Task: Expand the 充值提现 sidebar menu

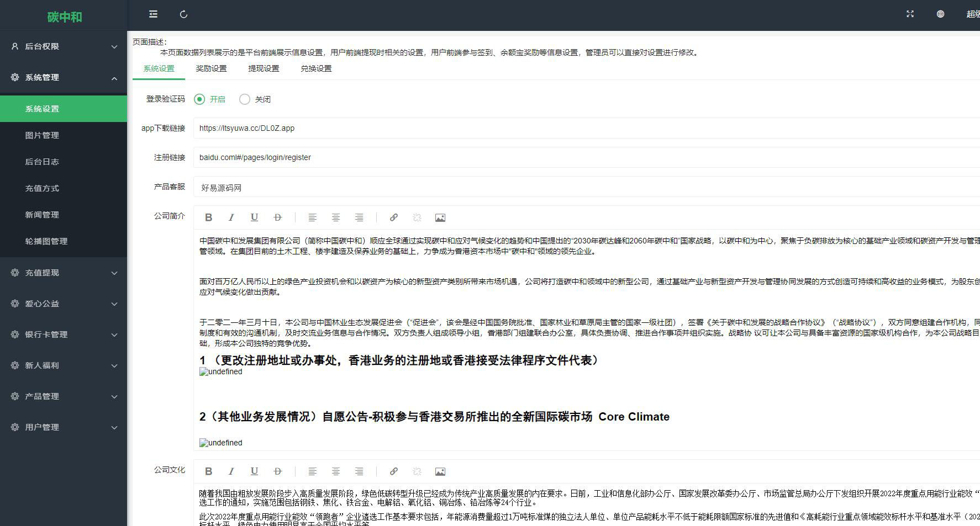Action: [64, 273]
